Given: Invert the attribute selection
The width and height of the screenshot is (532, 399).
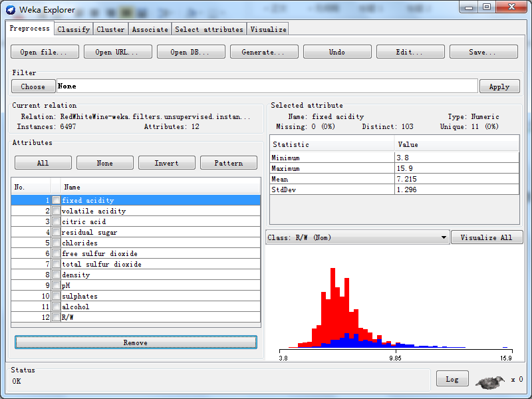Looking at the screenshot, I should click(x=167, y=163).
